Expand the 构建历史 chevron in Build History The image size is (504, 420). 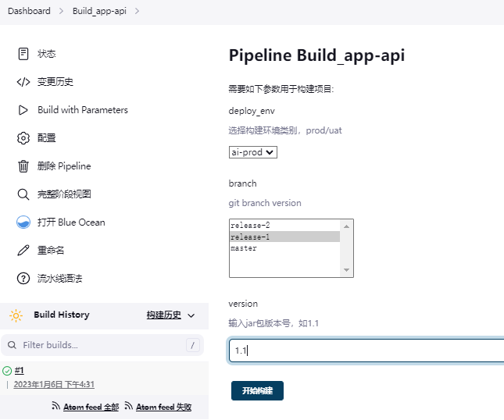tap(191, 315)
